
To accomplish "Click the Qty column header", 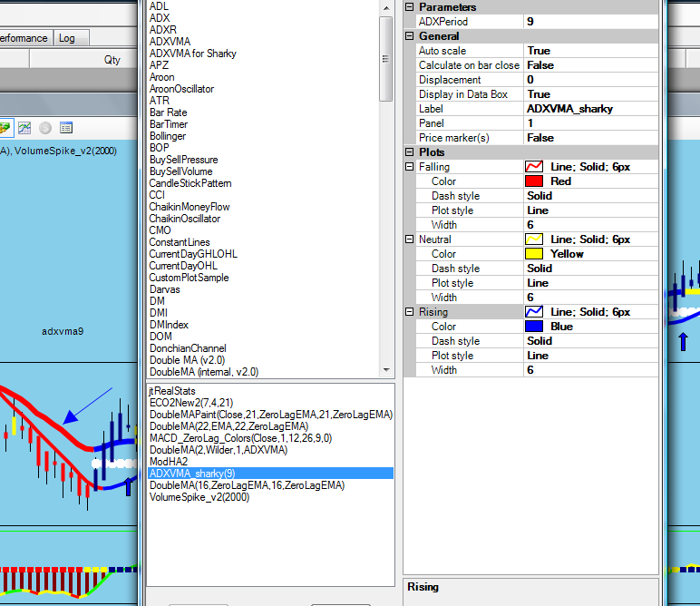I will [83, 59].
